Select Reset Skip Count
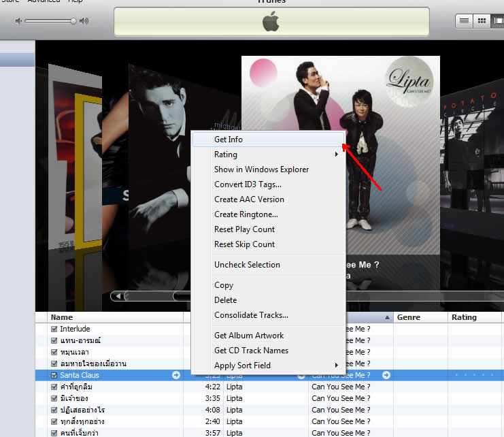The width and height of the screenshot is (504, 437). tap(268, 244)
